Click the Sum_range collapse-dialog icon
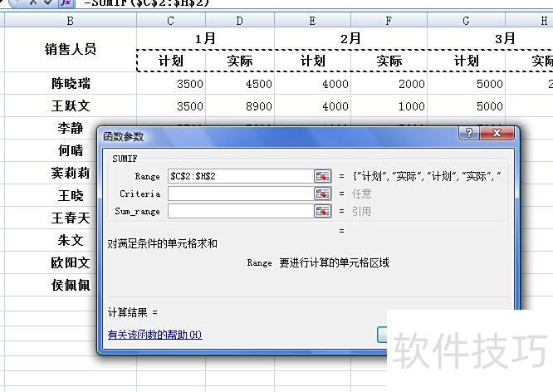Screen dimensions: 553x392 [322, 211]
